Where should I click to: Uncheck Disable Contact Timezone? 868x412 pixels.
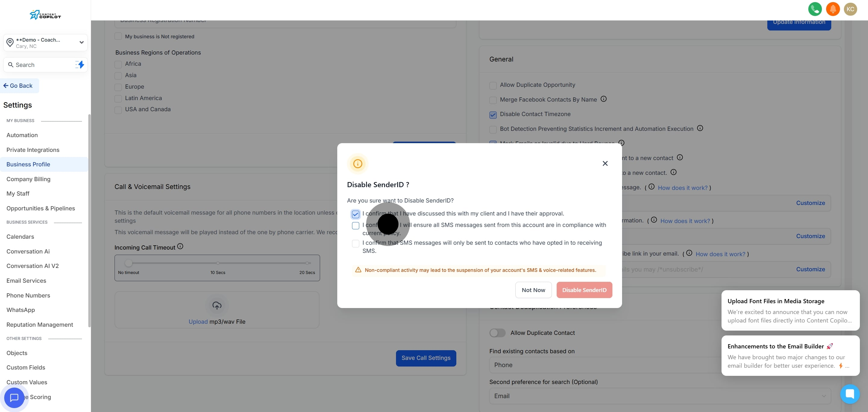[493, 115]
